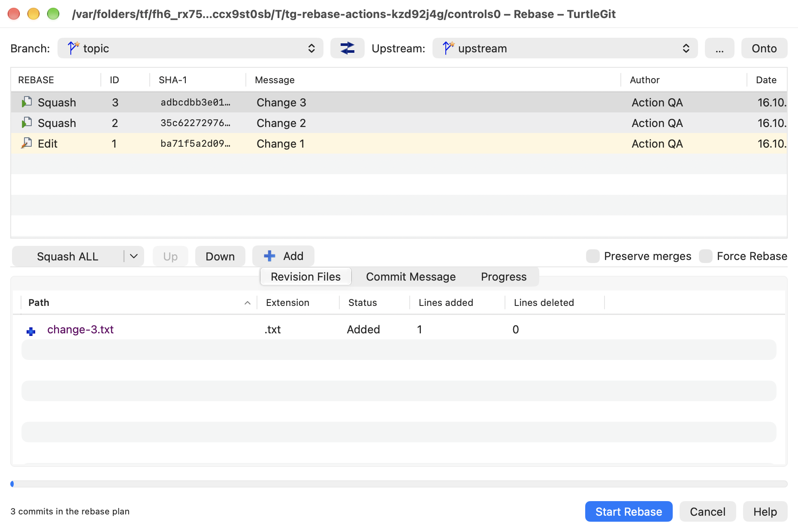Click the branch icon in the topic selector
This screenshot has height=532, width=798.
click(73, 48)
